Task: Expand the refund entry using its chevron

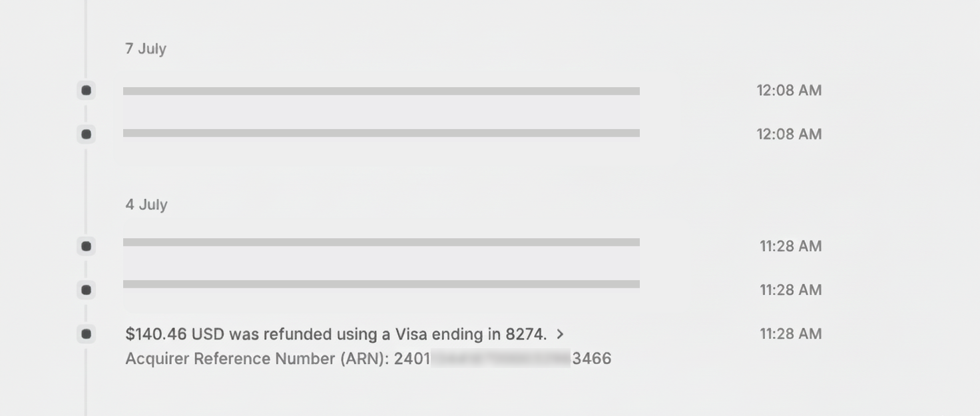Action: click(560, 335)
